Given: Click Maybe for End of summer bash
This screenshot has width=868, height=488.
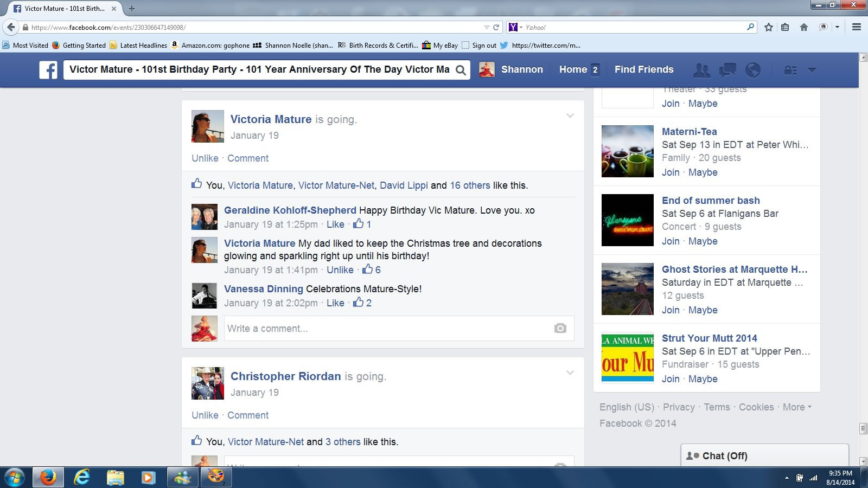Looking at the screenshot, I should (x=703, y=241).
